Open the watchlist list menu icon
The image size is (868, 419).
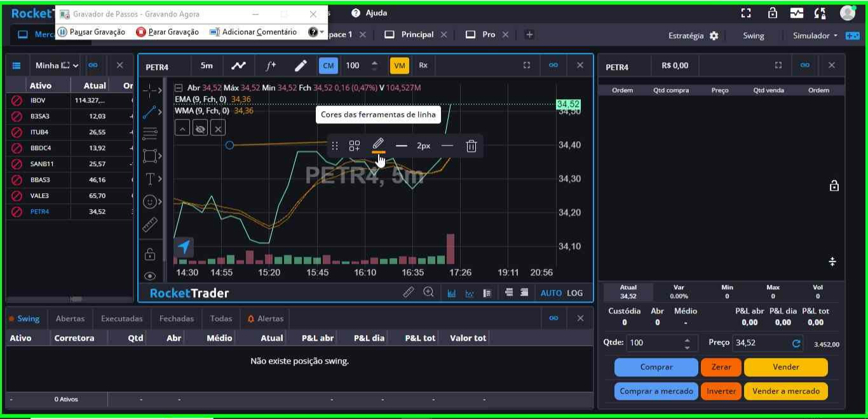pos(17,65)
